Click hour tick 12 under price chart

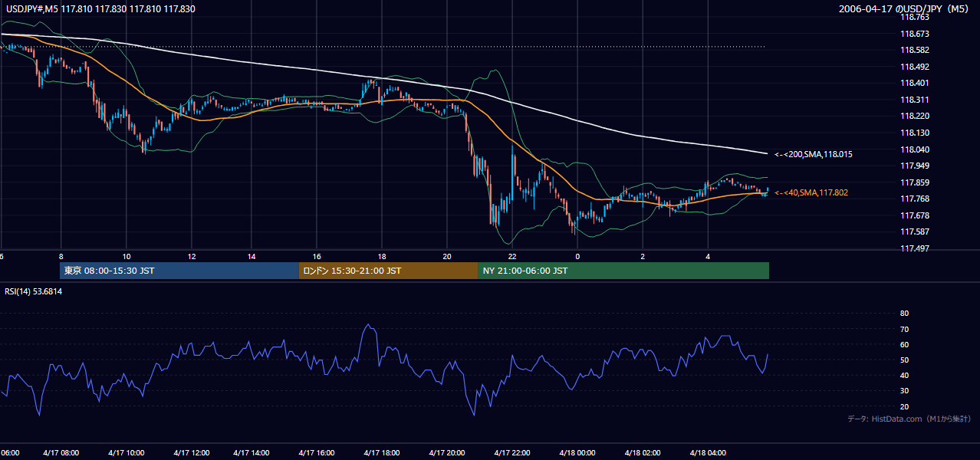pos(190,256)
